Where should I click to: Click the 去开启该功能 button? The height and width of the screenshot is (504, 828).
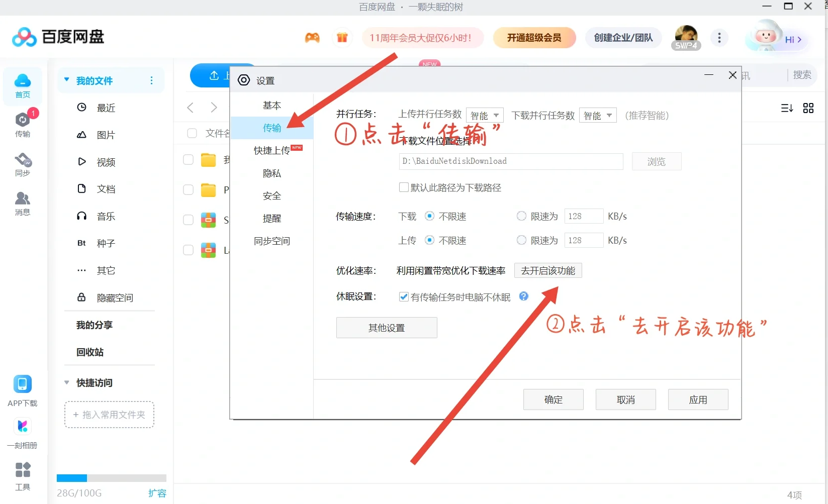tap(547, 270)
